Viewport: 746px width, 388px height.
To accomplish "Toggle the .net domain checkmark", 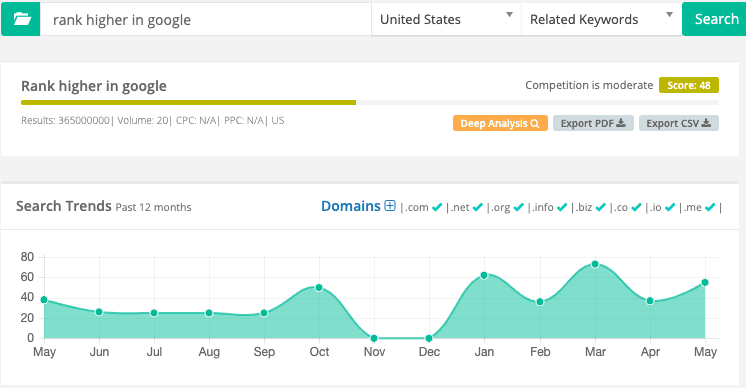I will tap(478, 207).
